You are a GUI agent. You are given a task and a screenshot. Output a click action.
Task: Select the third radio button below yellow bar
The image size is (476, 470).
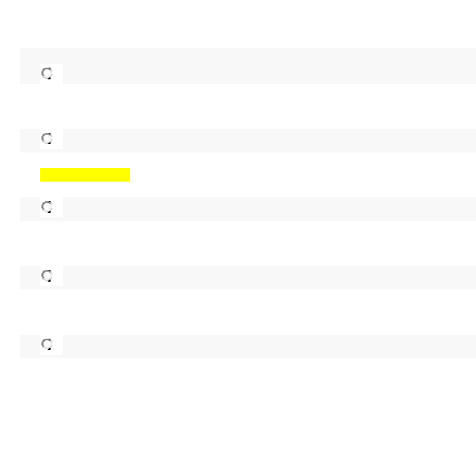pos(47,207)
